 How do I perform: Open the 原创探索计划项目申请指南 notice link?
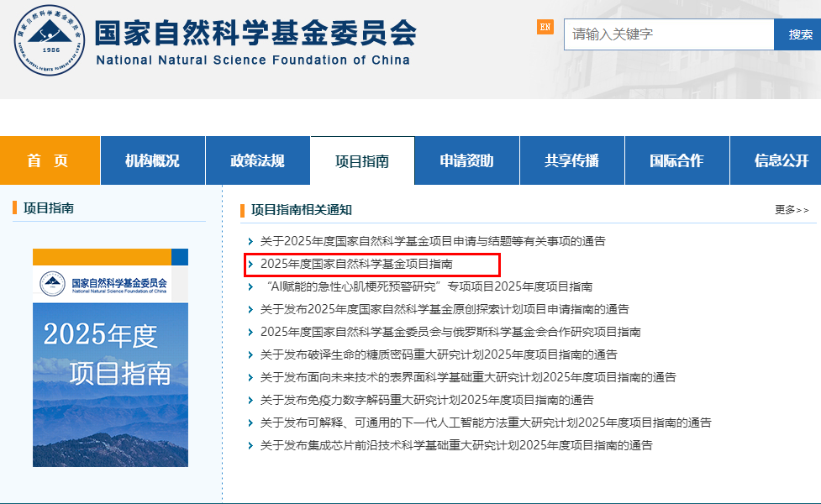(445, 309)
